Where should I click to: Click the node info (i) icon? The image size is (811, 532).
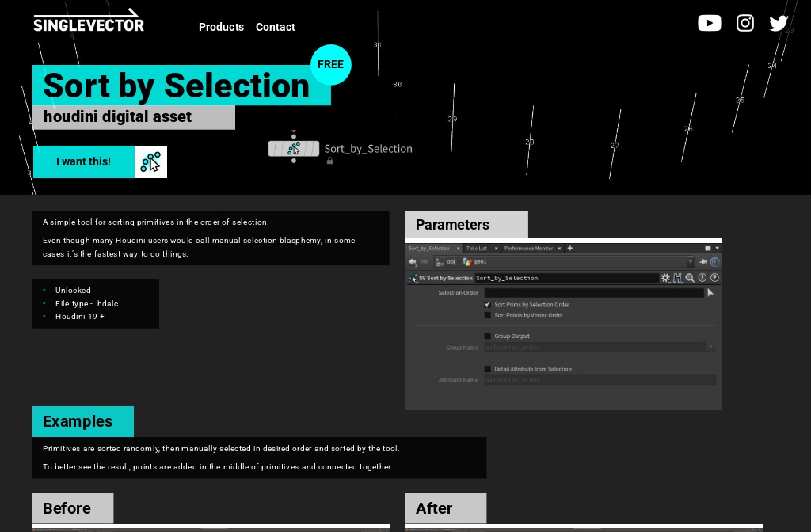pyautogui.click(x=702, y=278)
